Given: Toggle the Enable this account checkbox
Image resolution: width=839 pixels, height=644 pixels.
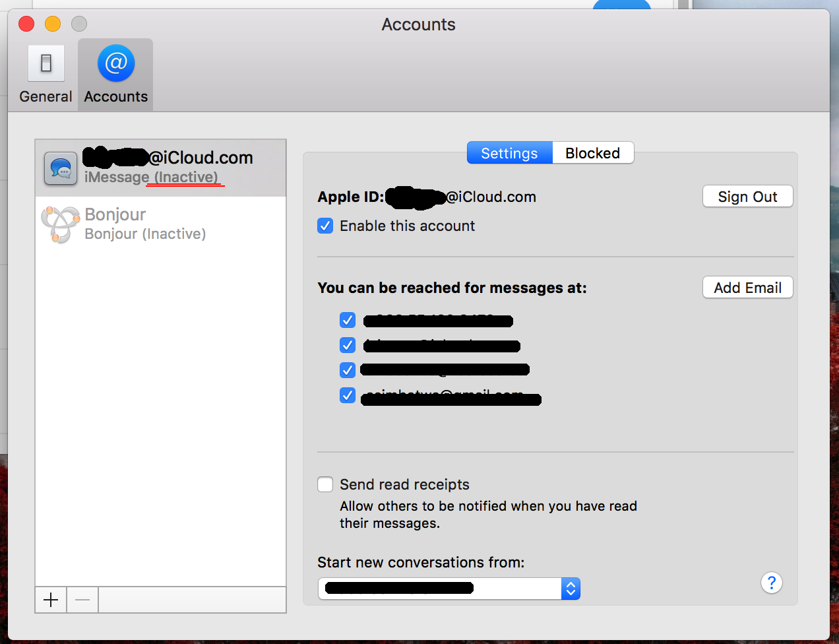Looking at the screenshot, I should pyautogui.click(x=325, y=226).
